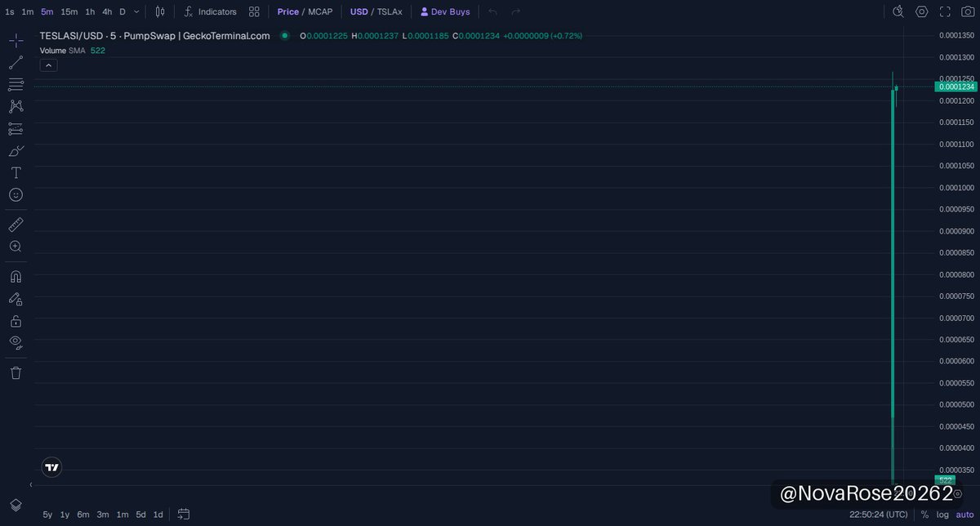Toggle the auto scale option
The image size is (980, 526).
[x=965, y=515]
